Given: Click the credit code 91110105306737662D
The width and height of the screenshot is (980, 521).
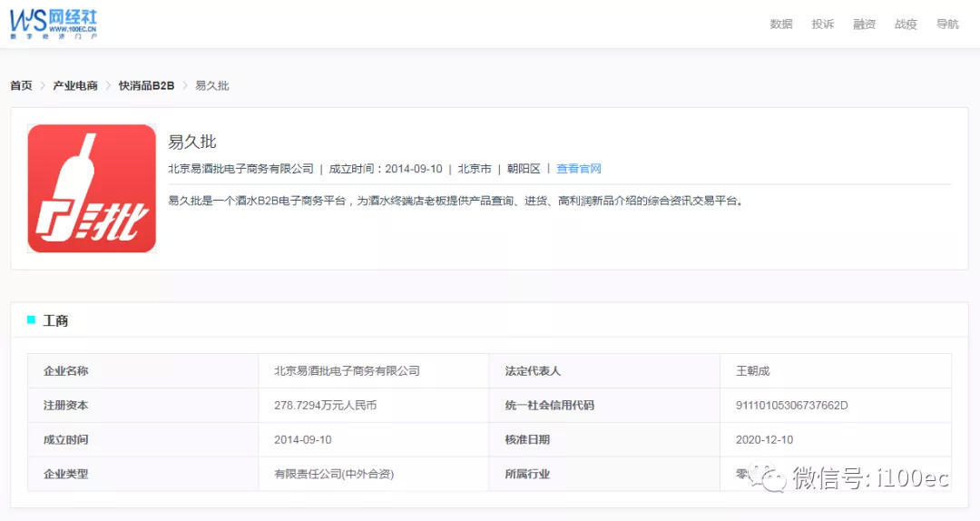Looking at the screenshot, I should [x=791, y=406].
